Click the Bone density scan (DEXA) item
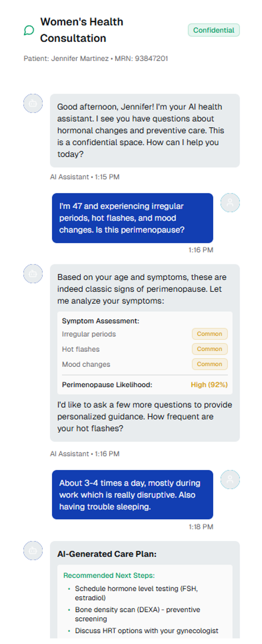Screen dimensions: 262x644 coord(137,614)
